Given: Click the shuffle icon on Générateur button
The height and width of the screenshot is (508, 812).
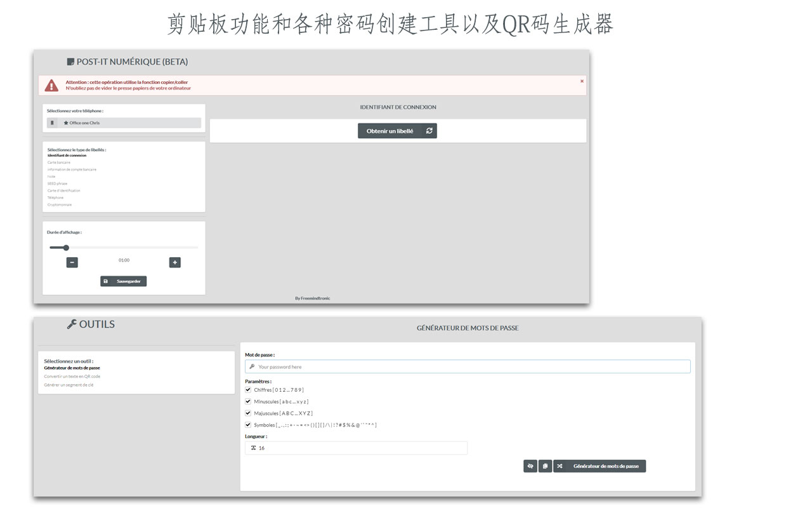Looking at the screenshot, I should tap(560, 465).
